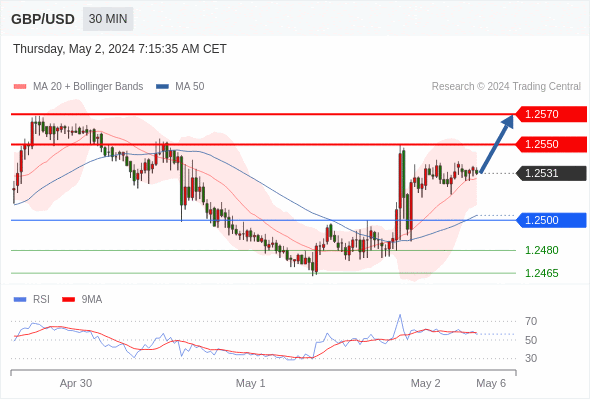Click the Apr 30 date axis label

(x=76, y=383)
